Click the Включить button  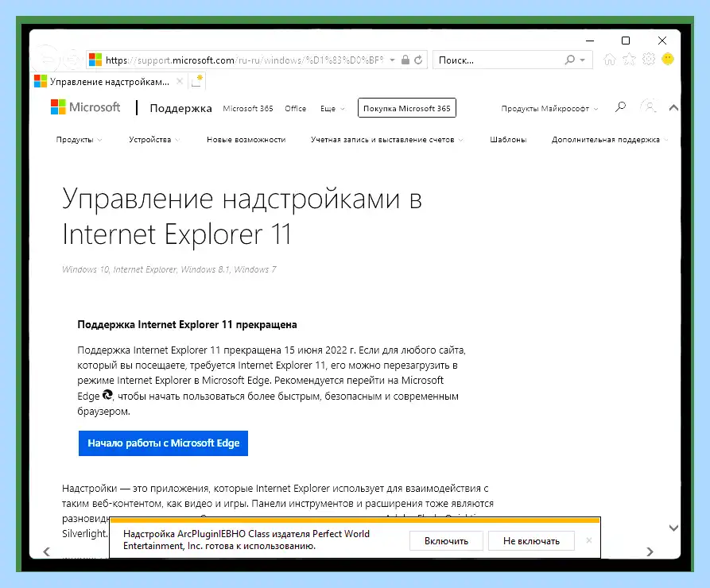[x=446, y=541]
